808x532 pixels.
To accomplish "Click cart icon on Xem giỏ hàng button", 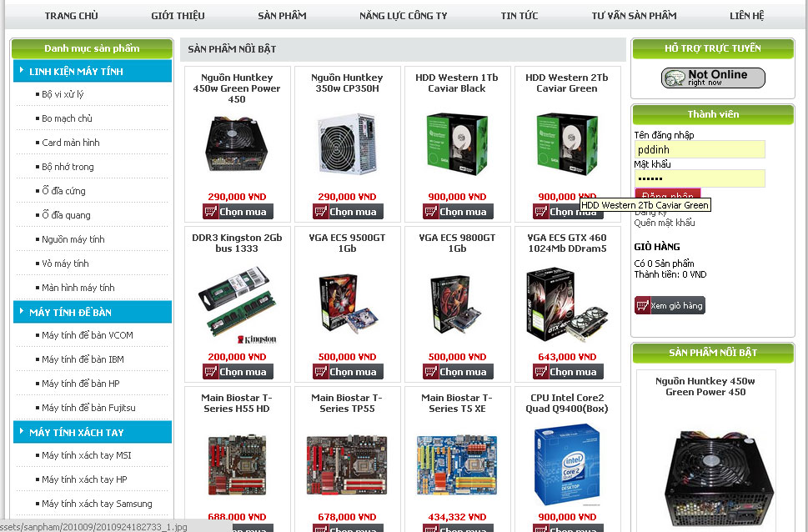I will pyautogui.click(x=643, y=305).
